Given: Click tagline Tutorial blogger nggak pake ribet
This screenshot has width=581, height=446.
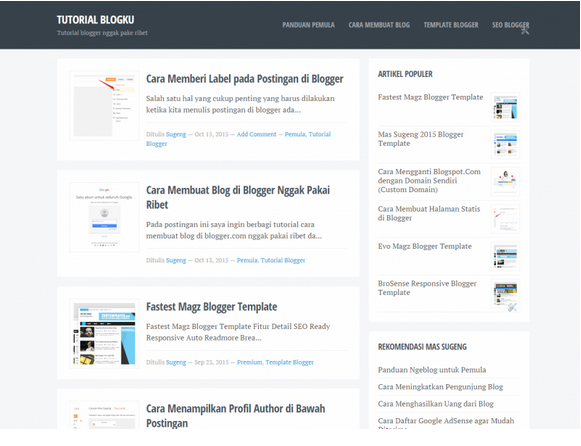Looking at the screenshot, I should 102,33.
